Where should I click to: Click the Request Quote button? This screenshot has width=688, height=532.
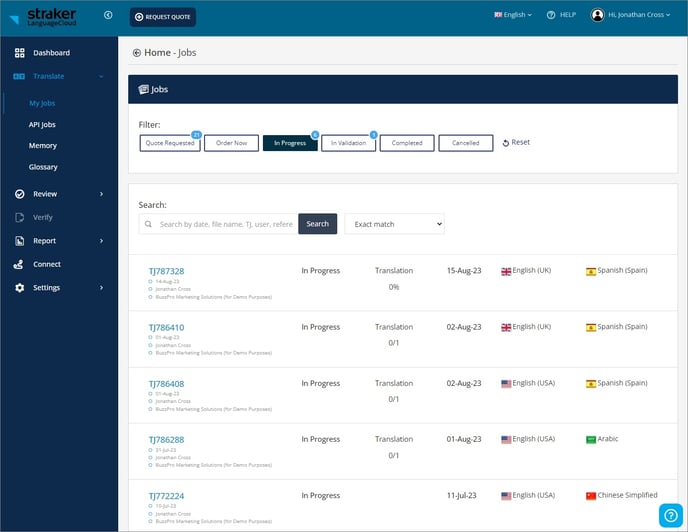163,17
